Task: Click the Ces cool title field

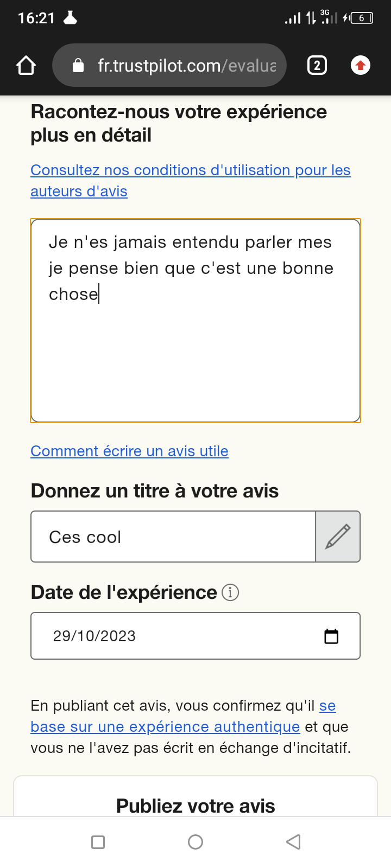Action: [x=173, y=537]
